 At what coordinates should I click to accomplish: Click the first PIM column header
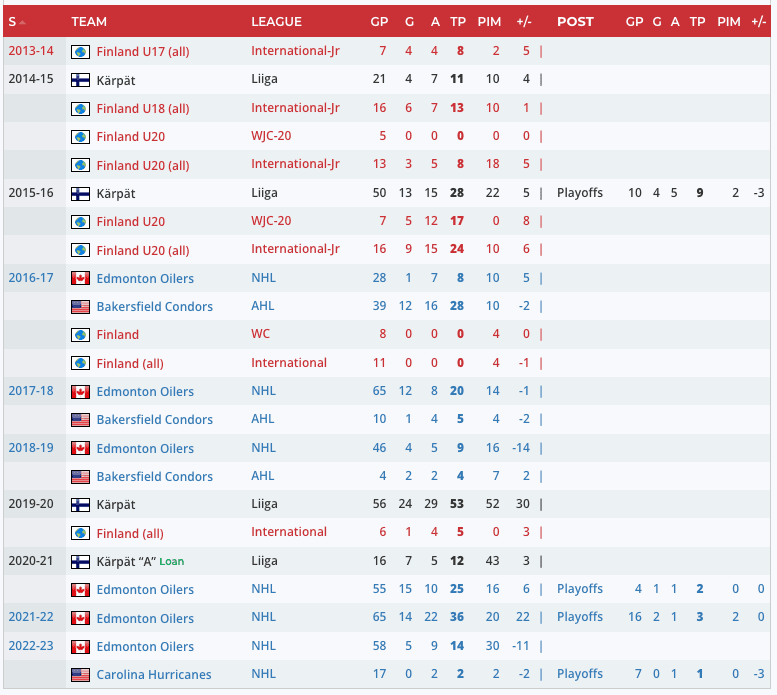click(489, 22)
